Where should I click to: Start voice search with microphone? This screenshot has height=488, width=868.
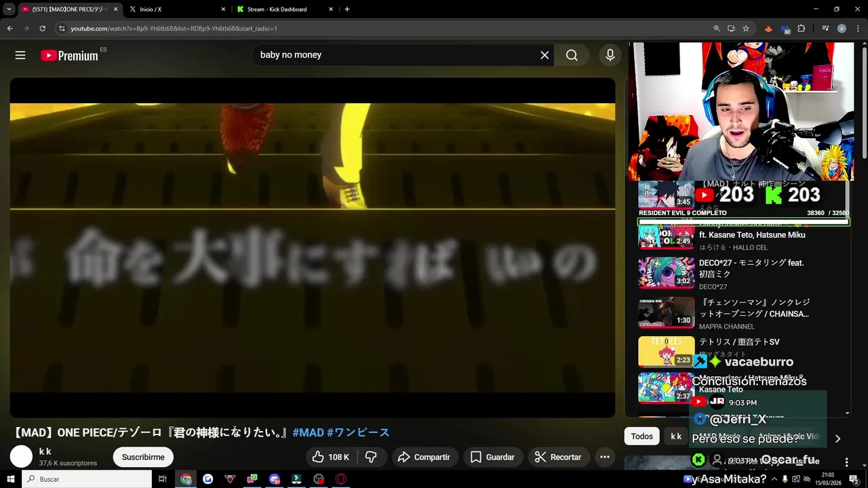tap(610, 56)
